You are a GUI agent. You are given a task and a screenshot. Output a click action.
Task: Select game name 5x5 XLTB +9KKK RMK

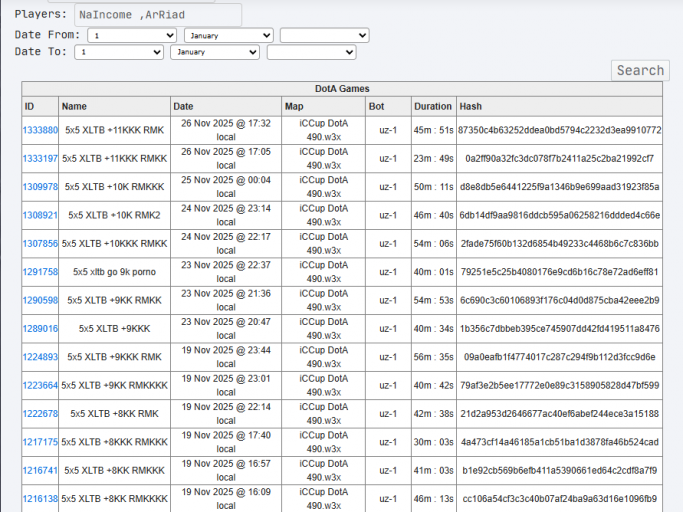pos(115,356)
